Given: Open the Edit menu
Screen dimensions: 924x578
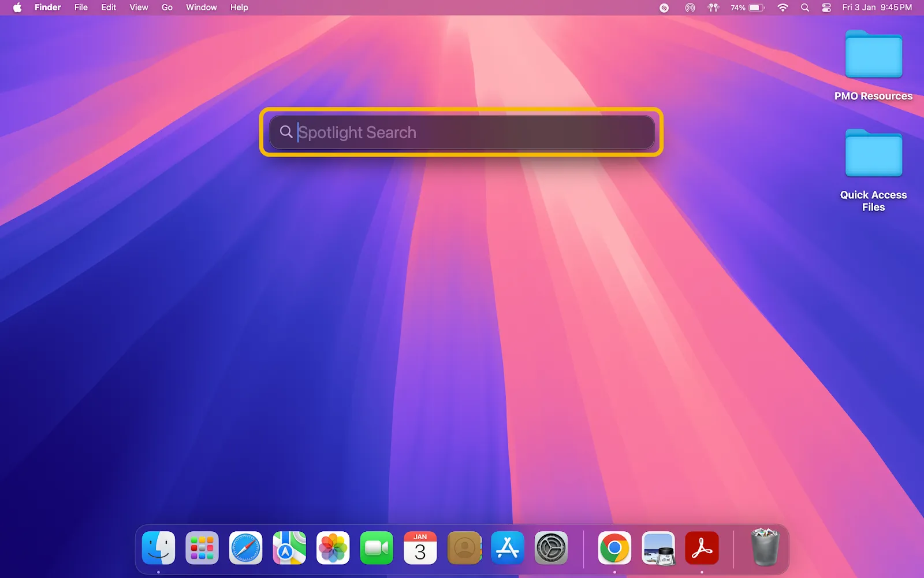Looking at the screenshot, I should (x=109, y=8).
